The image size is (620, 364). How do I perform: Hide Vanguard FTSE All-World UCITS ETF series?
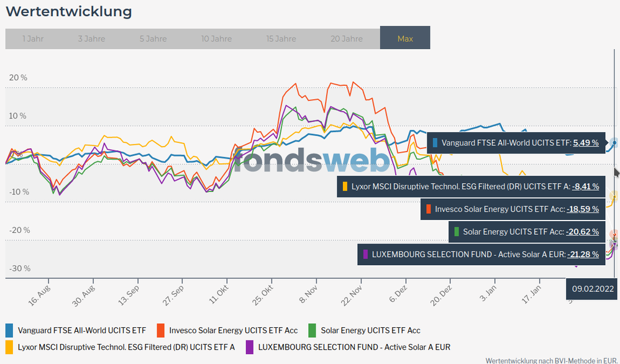(82, 330)
